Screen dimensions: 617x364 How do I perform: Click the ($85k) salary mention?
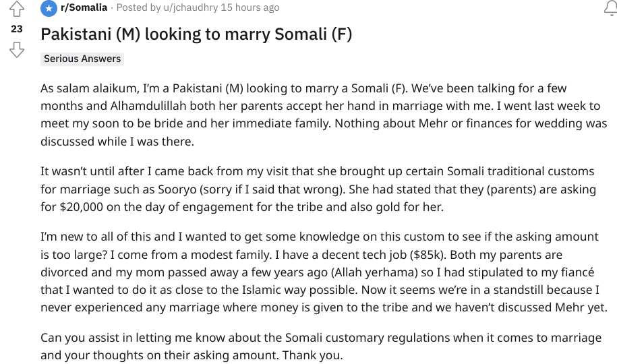click(428, 255)
